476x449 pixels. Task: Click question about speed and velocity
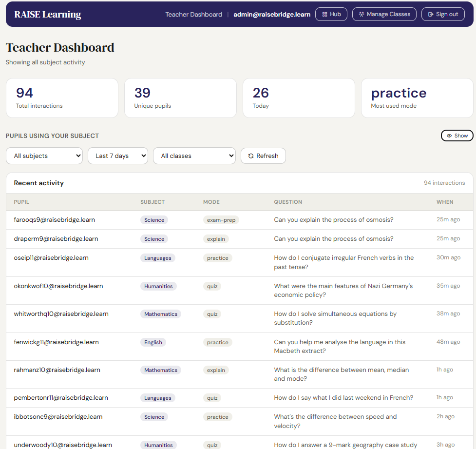(x=335, y=421)
